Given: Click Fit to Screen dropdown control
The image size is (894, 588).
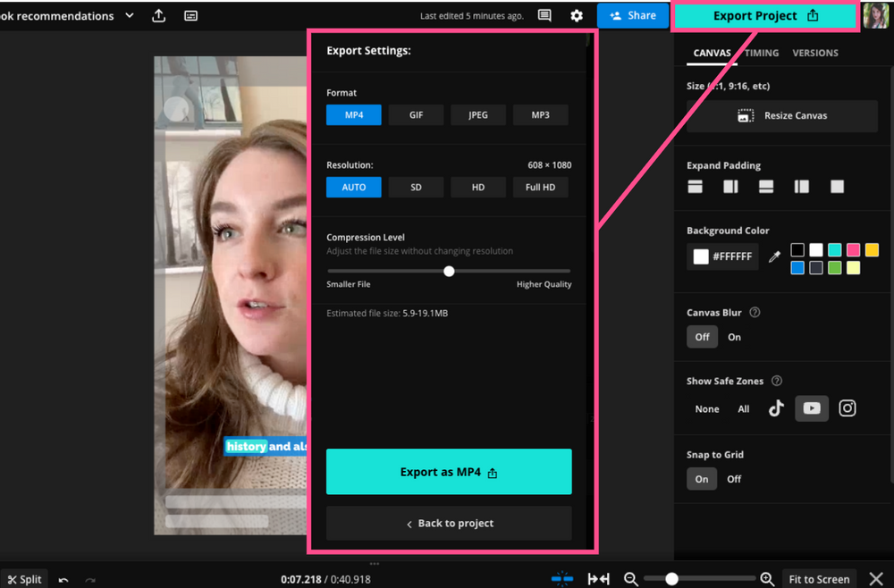Looking at the screenshot, I should 819,578.
